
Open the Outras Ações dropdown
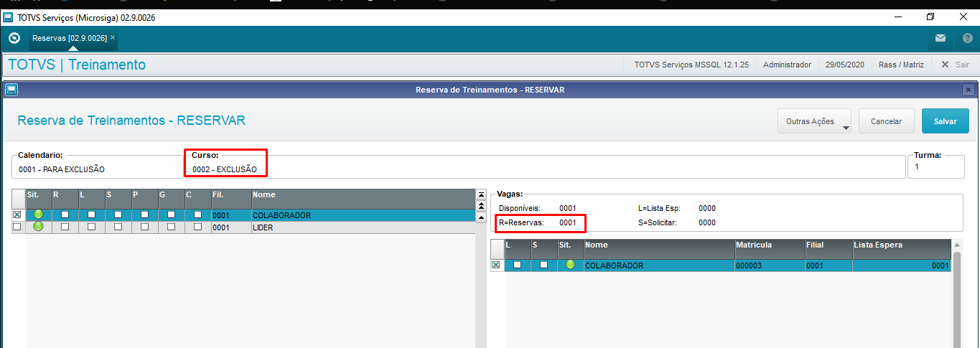tap(814, 121)
